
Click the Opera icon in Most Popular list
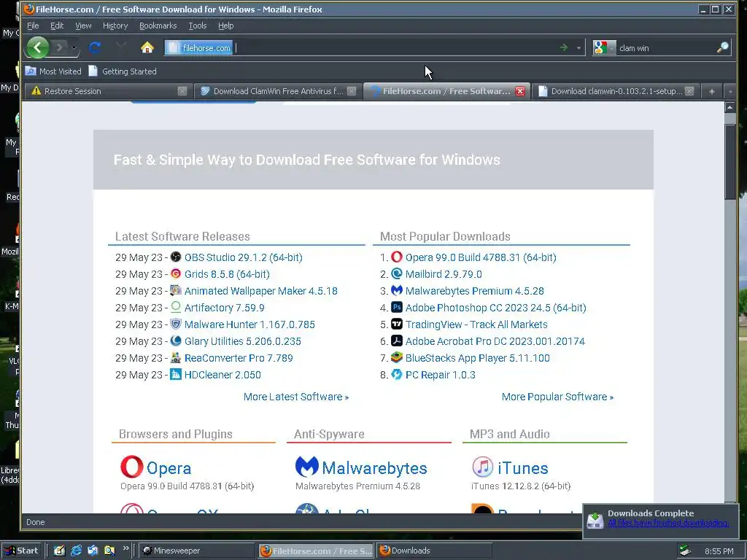[397, 257]
